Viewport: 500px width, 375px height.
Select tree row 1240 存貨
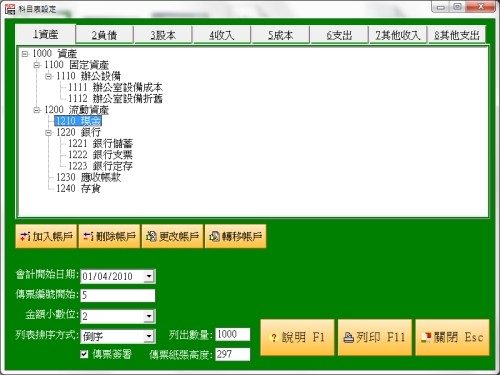pos(78,188)
